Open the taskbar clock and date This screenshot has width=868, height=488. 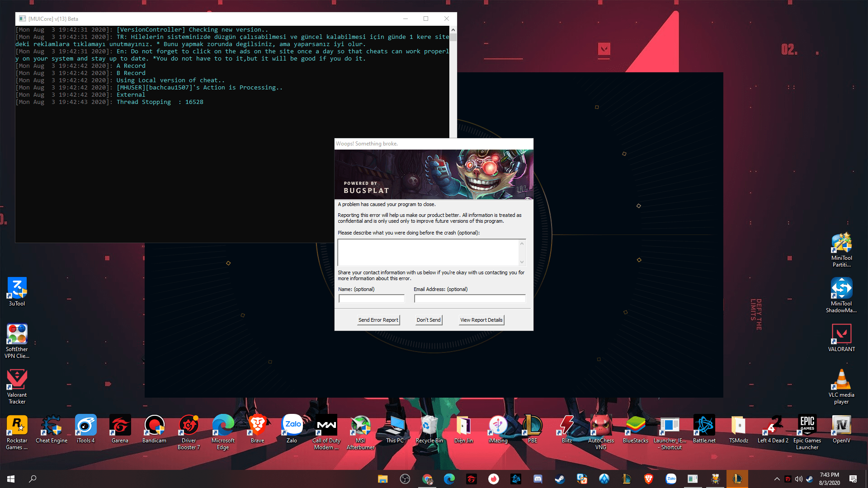pyautogui.click(x=830, y=479)
